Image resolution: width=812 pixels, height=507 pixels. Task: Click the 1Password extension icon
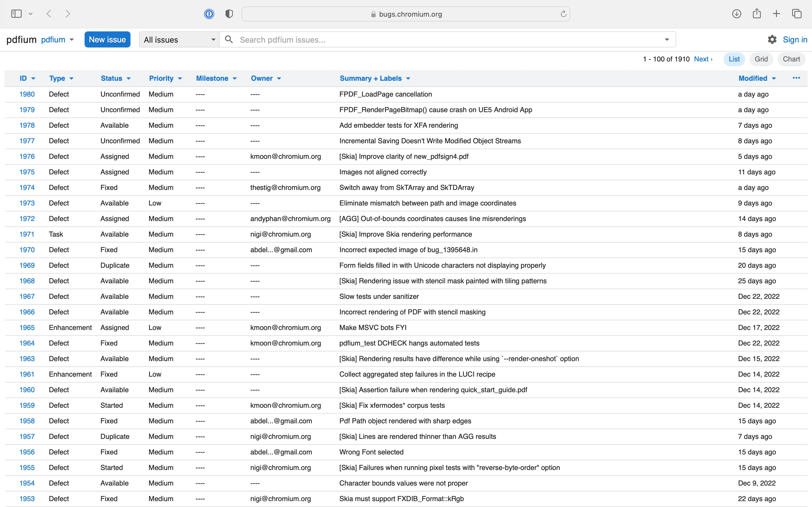coord(209,14)
